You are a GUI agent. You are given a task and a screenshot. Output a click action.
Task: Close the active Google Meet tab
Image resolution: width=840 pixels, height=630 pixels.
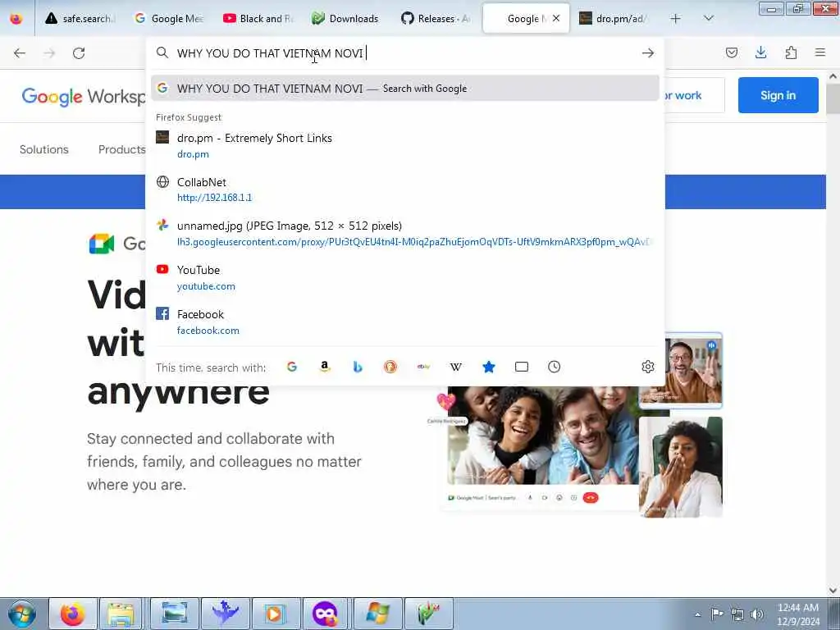(x=556, y=18)
